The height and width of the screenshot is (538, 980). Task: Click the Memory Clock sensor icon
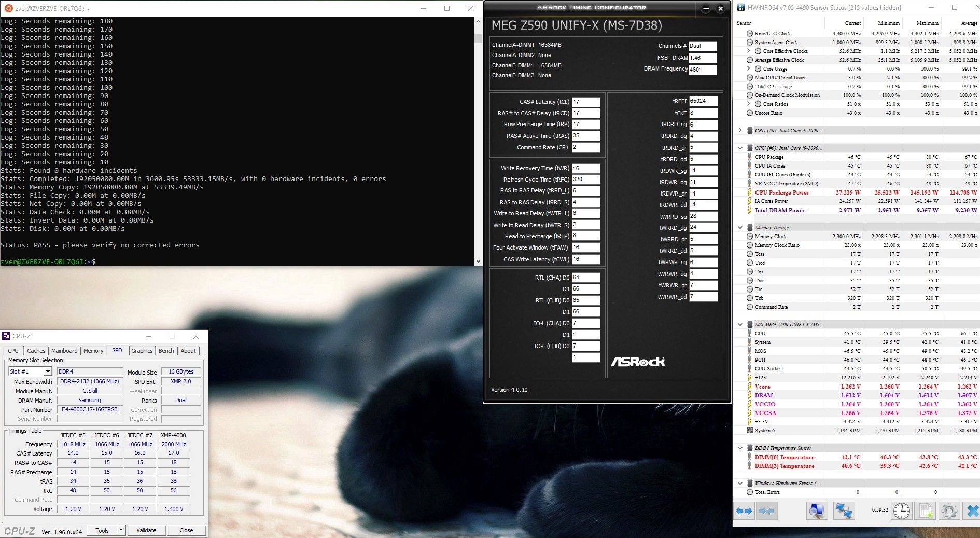[x=750, y=237]
